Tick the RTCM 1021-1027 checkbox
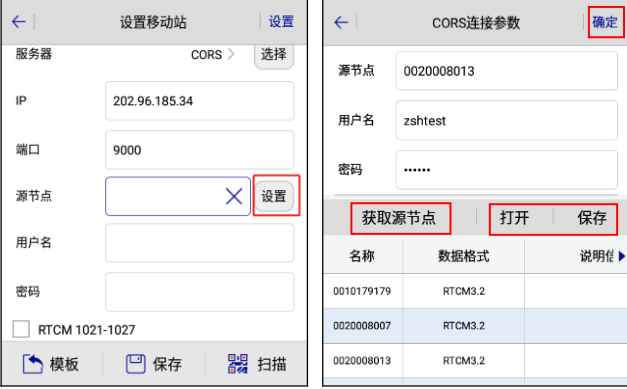This screenshot has width=627, height=389. (x=21, y=329)
